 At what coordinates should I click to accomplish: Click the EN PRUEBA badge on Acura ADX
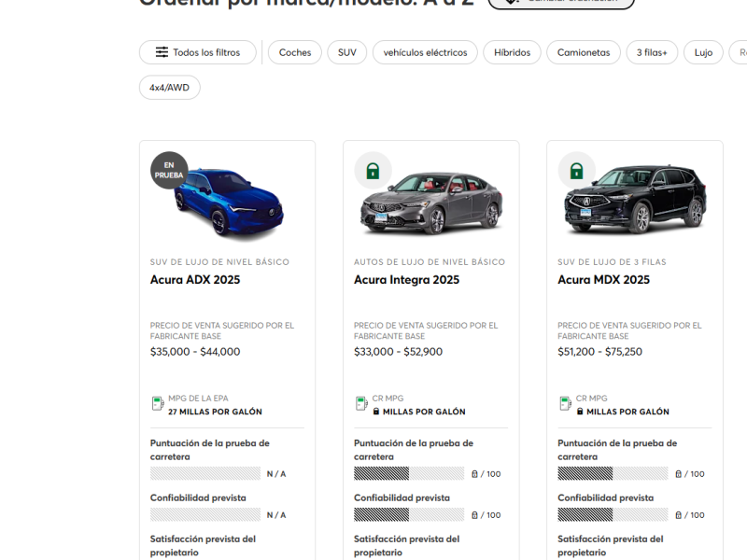point(169,170)
